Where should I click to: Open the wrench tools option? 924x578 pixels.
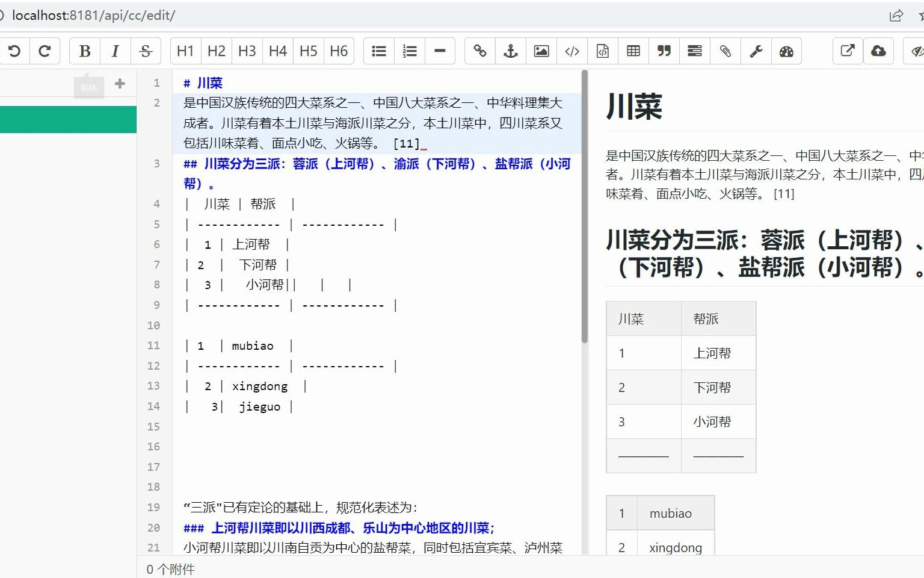click(756, 51)
